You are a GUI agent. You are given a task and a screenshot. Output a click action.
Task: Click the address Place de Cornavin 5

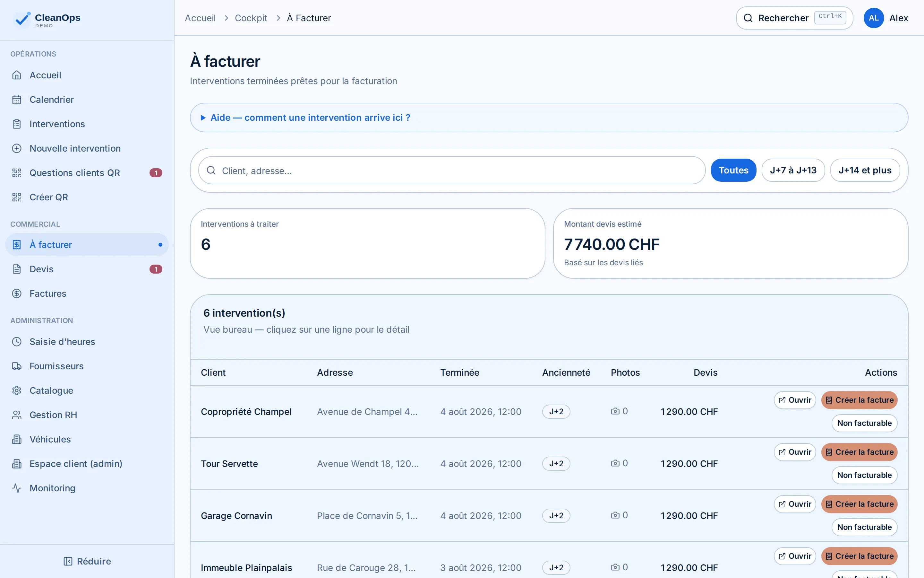[x=367, y=516]
